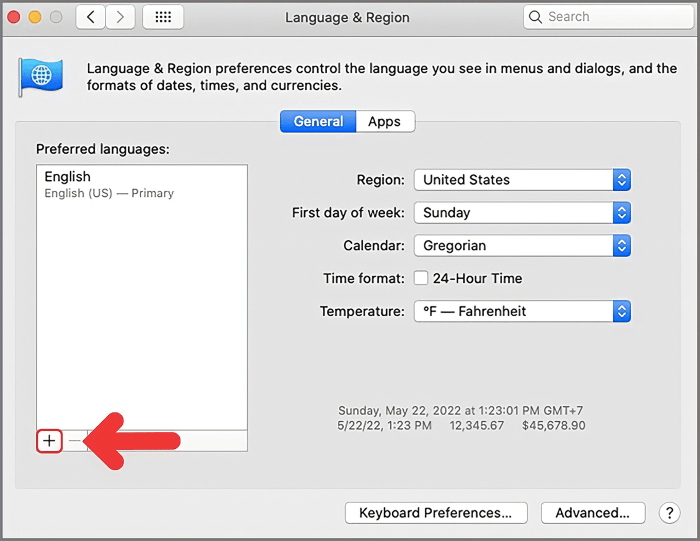Screen dimensions: 700x541
Task: Switch to the Apps tab
Action: tap(384, 122)
